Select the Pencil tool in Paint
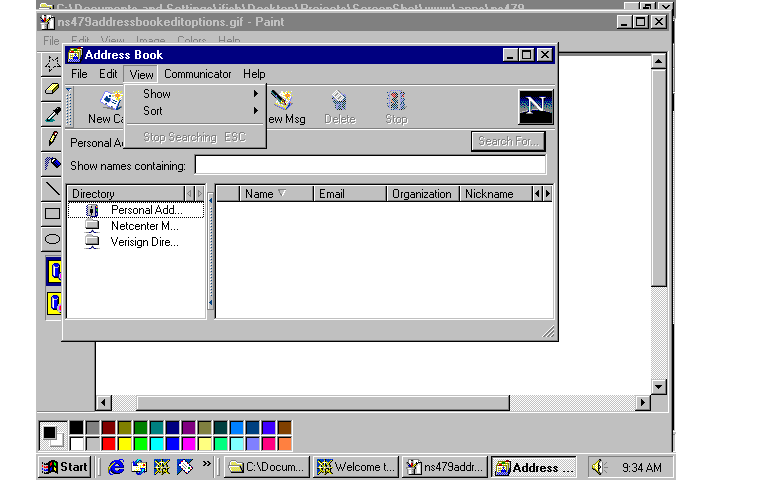 click(52, 139)
